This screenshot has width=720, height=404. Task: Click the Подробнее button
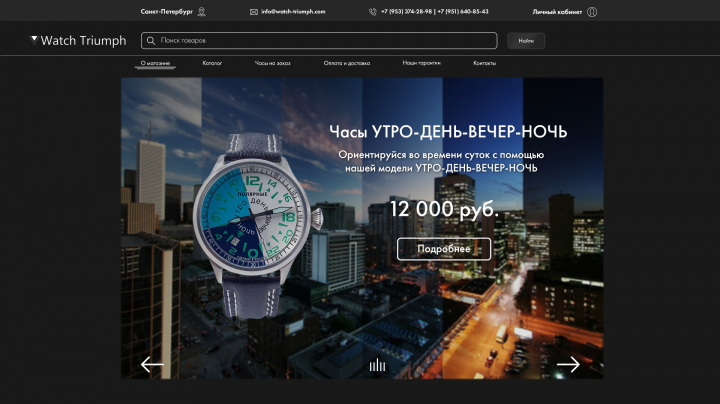444,249
